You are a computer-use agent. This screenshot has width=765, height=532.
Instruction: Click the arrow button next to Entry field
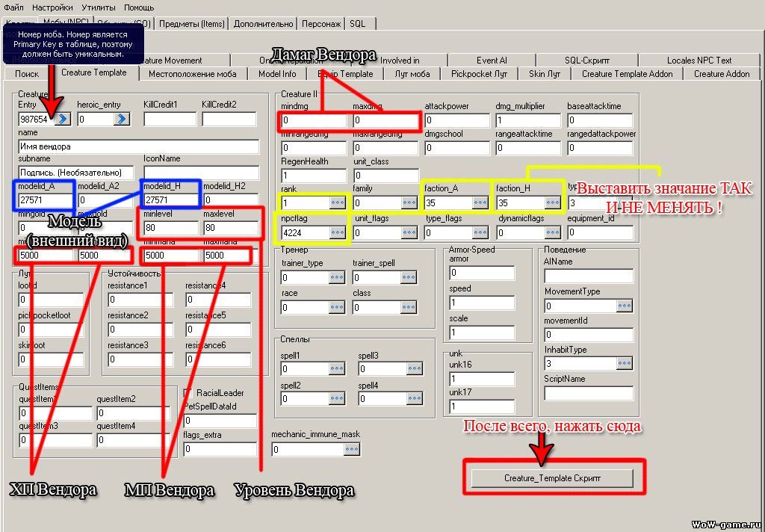click(x=63, y=119)
